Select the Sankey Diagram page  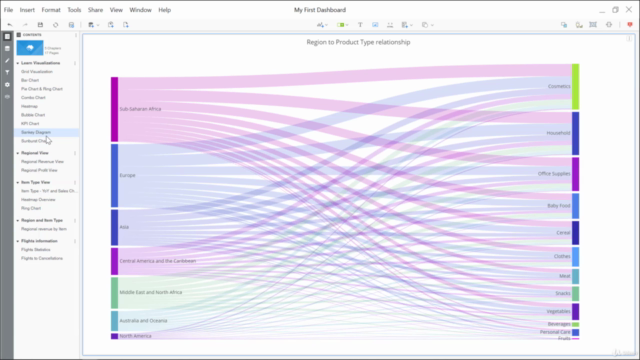pos(36,132)
